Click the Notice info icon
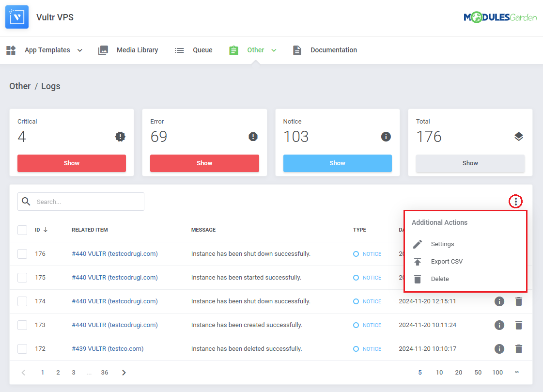 (x=386, y=137)
